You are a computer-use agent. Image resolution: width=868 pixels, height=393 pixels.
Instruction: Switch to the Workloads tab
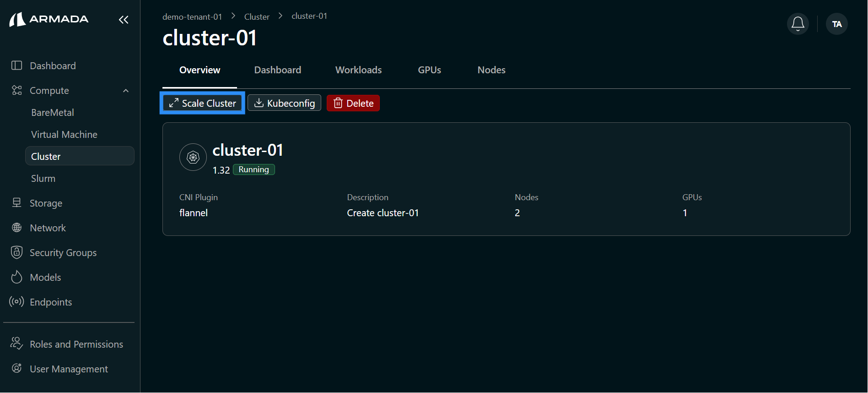[358, 70]
